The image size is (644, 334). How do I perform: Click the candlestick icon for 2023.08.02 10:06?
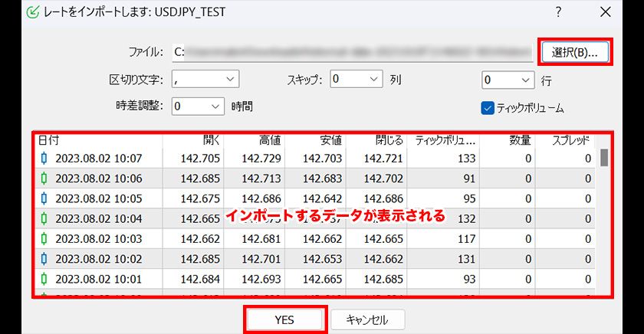point(44,178)
